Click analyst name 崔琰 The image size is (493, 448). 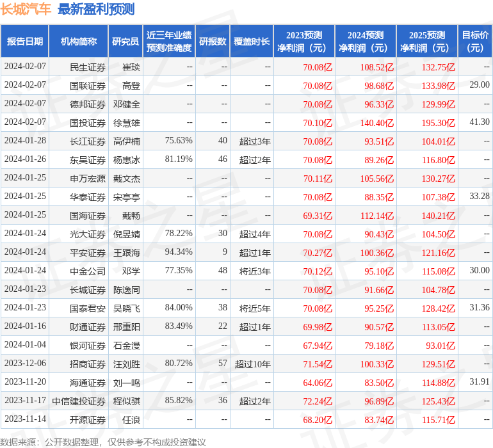point(131,67)
